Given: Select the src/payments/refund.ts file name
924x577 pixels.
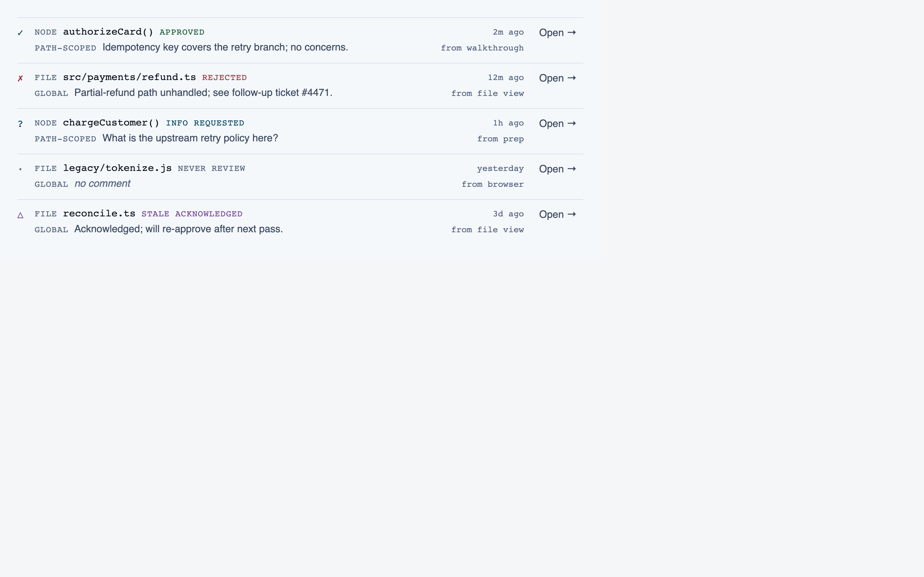Looking at the screenshot, I should click(x=130, y=77).
